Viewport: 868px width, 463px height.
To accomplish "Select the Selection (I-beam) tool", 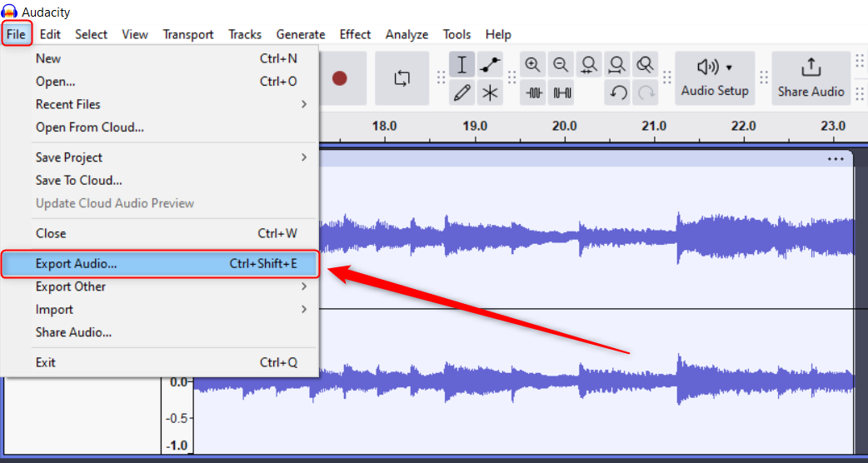I will click(x=461, y=65).
